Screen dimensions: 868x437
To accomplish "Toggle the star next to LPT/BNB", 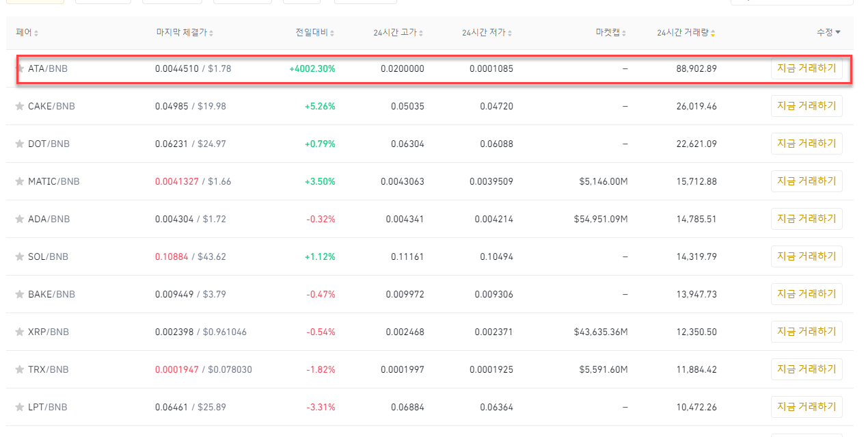I will pyautogui.click(x=20, y=407).
